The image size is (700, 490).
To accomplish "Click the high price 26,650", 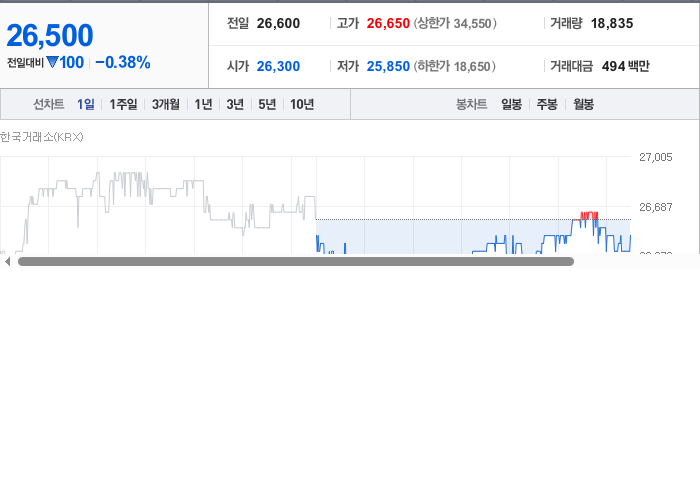I will (388, 23).
